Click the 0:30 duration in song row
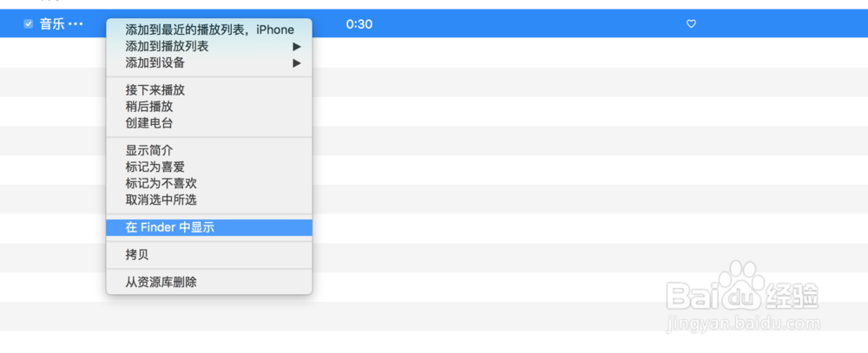Image resolution: width=868 pixels, height=353 pixels. (358, 24)
